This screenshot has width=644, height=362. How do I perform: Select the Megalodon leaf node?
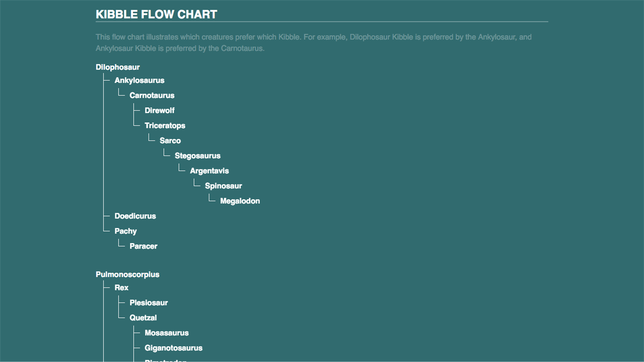click(240, 201)
